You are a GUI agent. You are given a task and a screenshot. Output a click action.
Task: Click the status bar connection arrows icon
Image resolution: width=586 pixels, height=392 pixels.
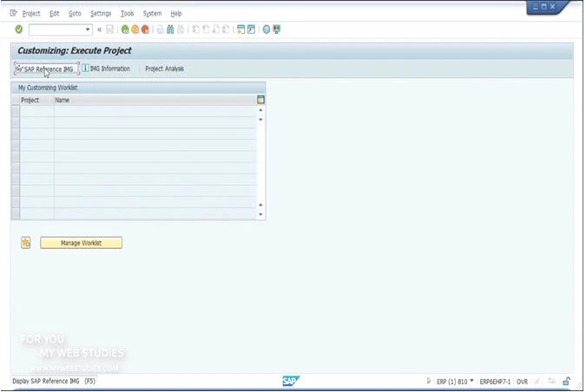coord(551,382)
